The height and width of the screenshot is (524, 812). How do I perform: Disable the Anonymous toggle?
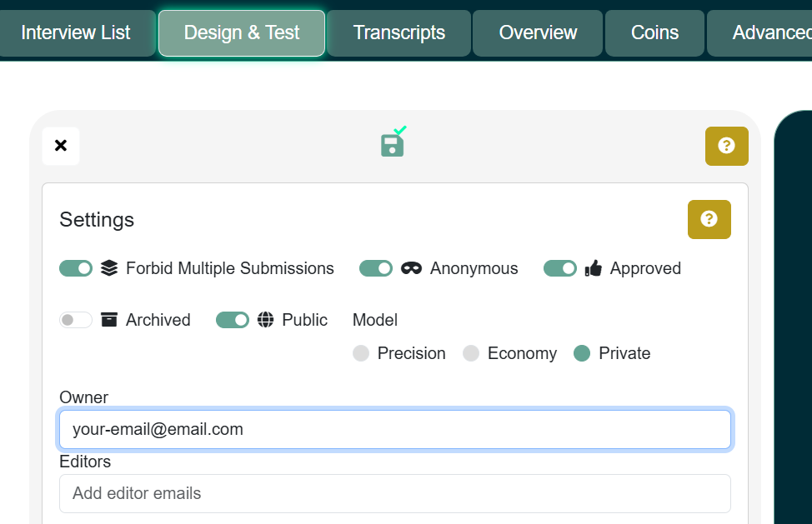376,268
